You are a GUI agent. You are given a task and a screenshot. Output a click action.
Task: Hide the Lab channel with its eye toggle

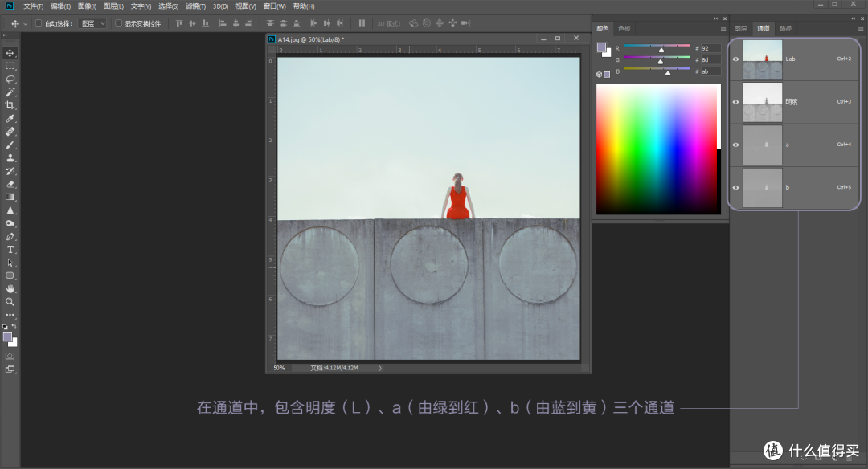[x=735, y=59]
